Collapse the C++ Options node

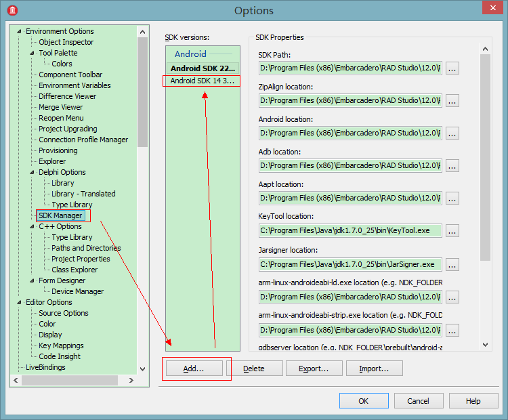point(32,226)
